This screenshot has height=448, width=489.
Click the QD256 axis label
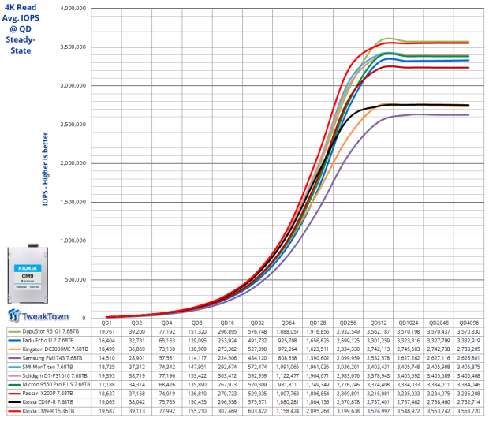coord(348,323)
